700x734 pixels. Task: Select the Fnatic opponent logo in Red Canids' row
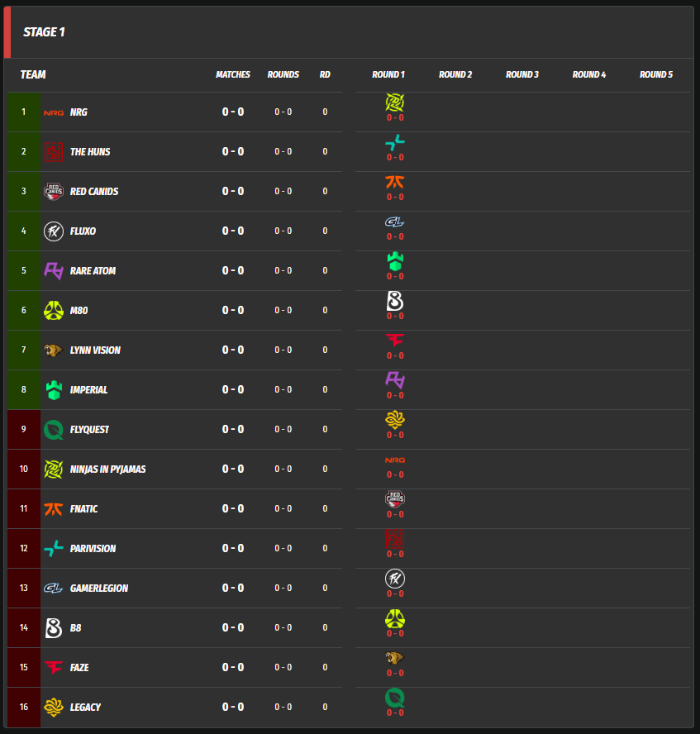[x=395, y=182]
